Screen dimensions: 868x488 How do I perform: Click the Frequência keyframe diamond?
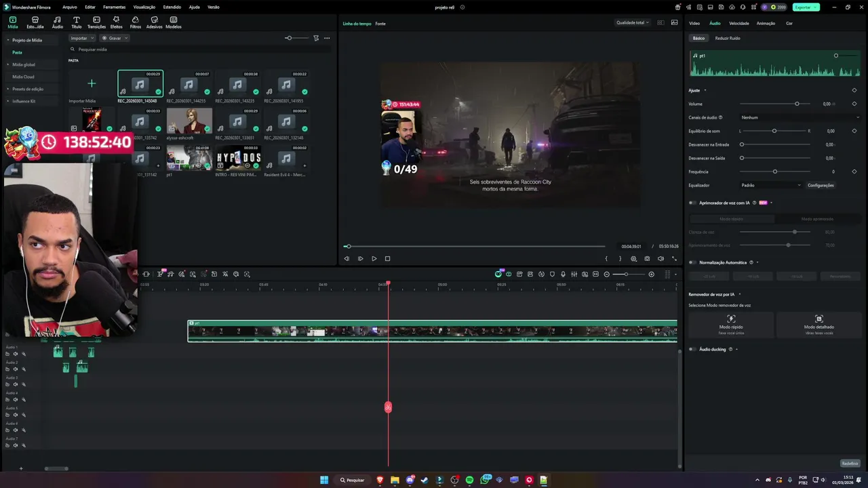coord(854,171)
